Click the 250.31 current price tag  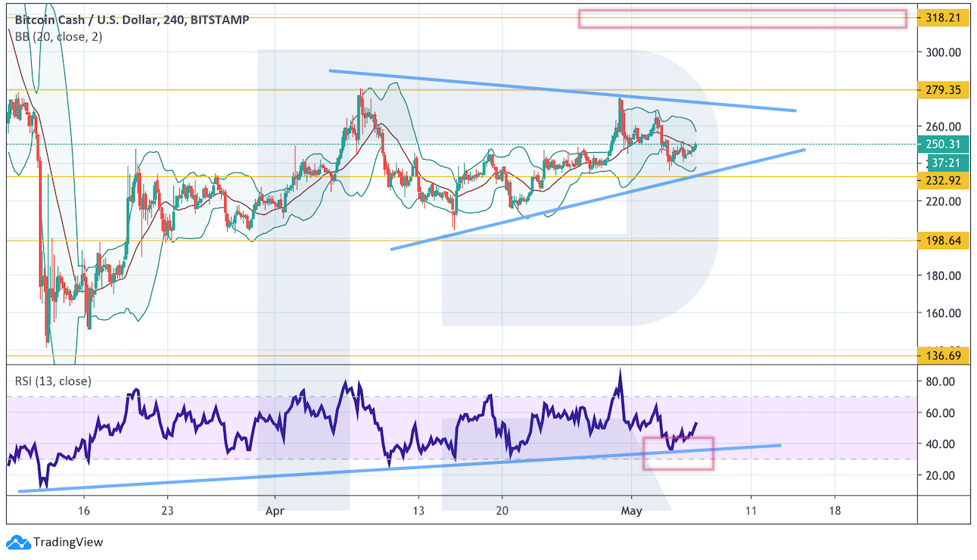tap(943, 144)
